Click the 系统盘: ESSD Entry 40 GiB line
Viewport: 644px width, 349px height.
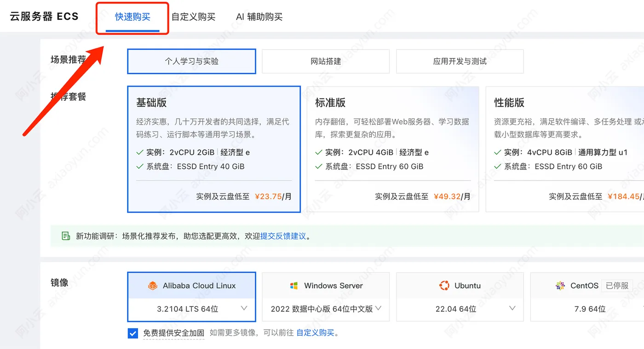coord(190,167)
